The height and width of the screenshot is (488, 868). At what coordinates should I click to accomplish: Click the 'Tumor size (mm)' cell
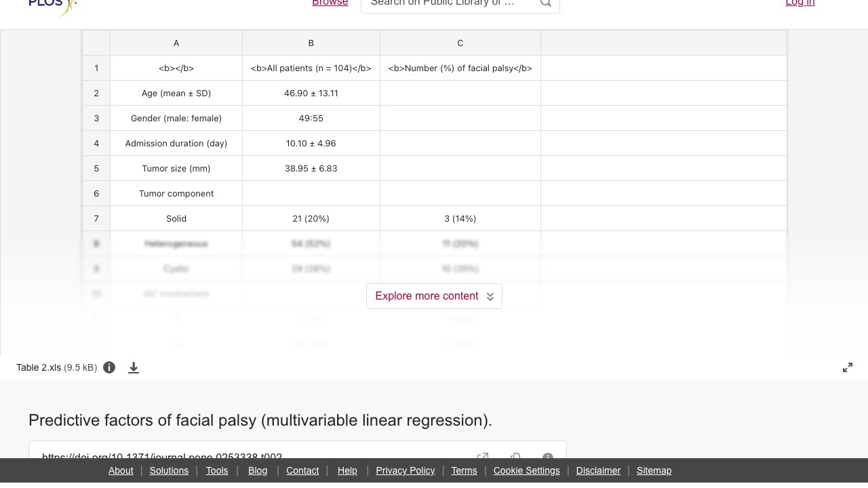point(176,168)
